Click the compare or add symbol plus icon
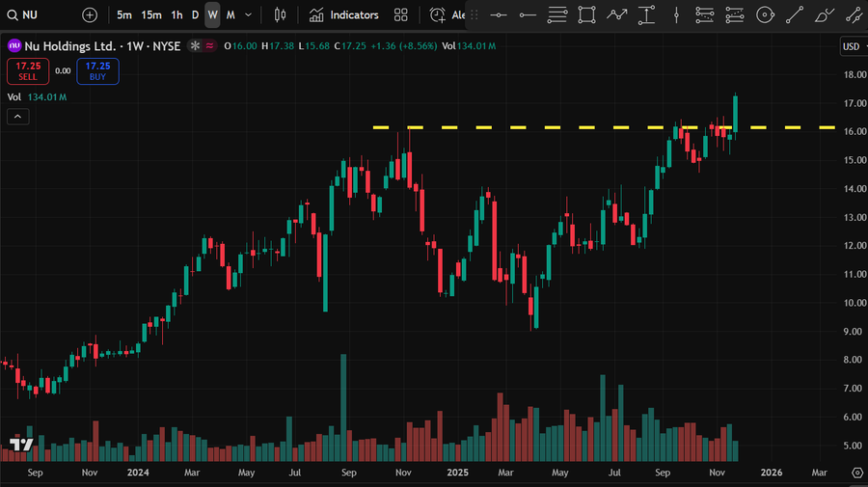The image size is (868, 487). (x=90, y=15)
